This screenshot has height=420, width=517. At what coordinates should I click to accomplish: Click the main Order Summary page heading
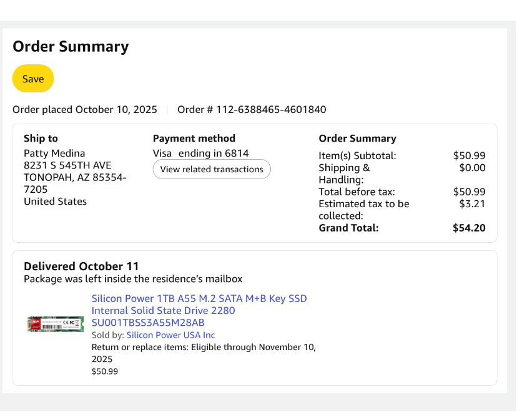[71, 46]
